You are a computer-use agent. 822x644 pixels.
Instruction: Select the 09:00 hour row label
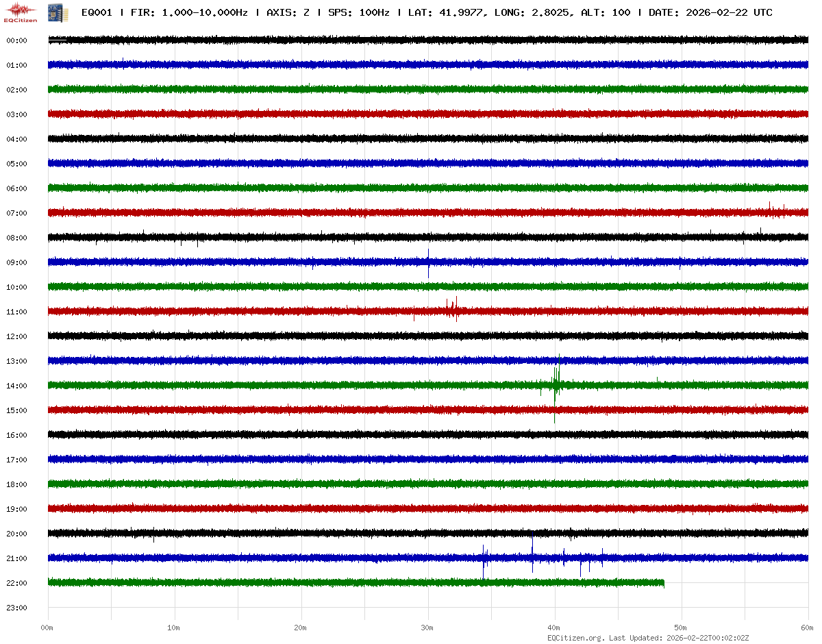click(16, 263)
